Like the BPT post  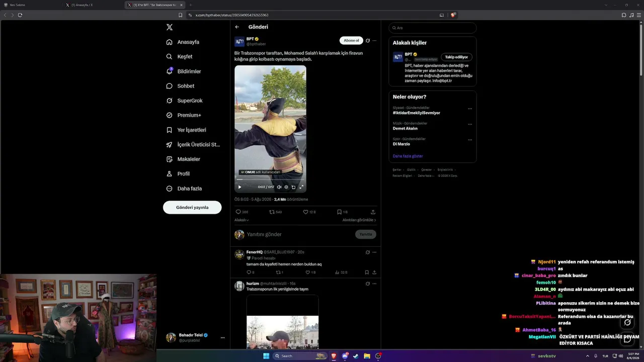305,212
